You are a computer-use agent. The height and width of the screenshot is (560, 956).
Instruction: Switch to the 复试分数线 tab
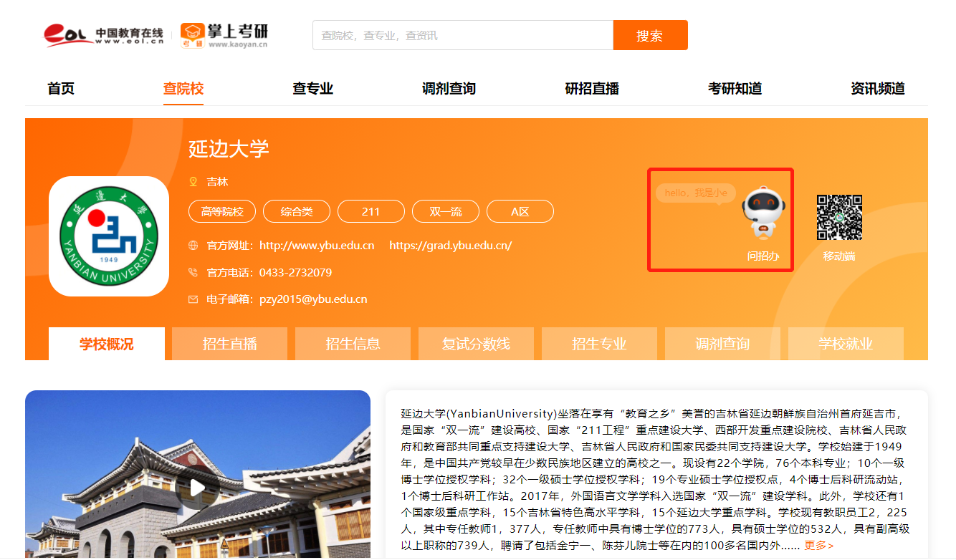477,344
